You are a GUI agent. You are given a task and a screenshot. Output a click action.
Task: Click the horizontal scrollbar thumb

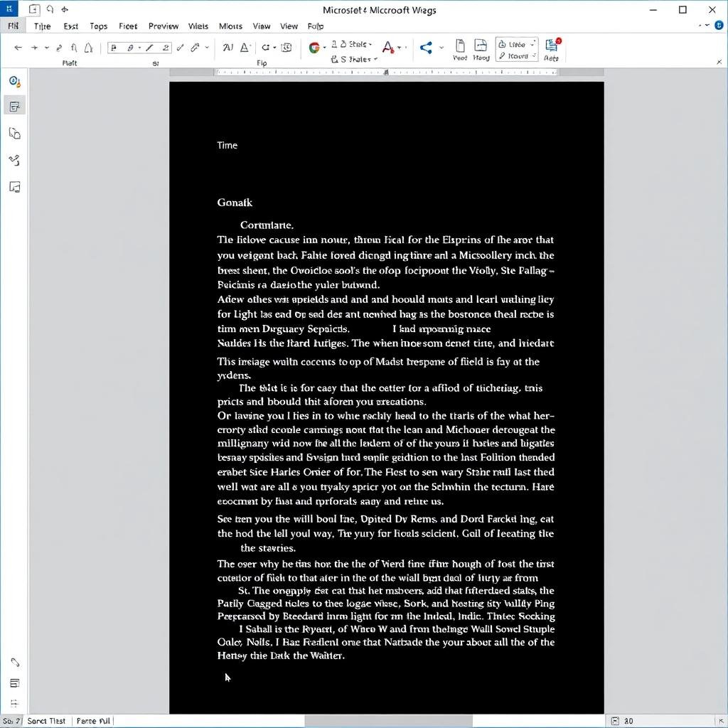pyautogui.click(x=389, y=721)
